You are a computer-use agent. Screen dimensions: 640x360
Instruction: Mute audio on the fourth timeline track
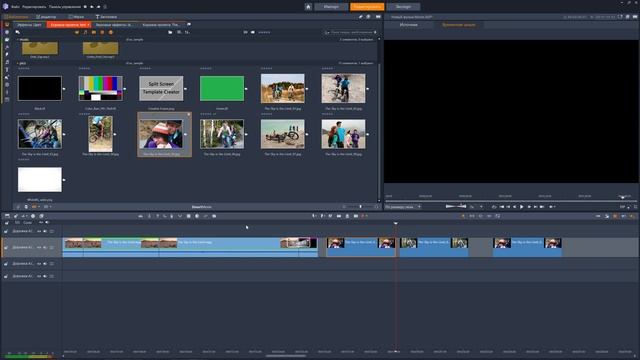(45, 276)
